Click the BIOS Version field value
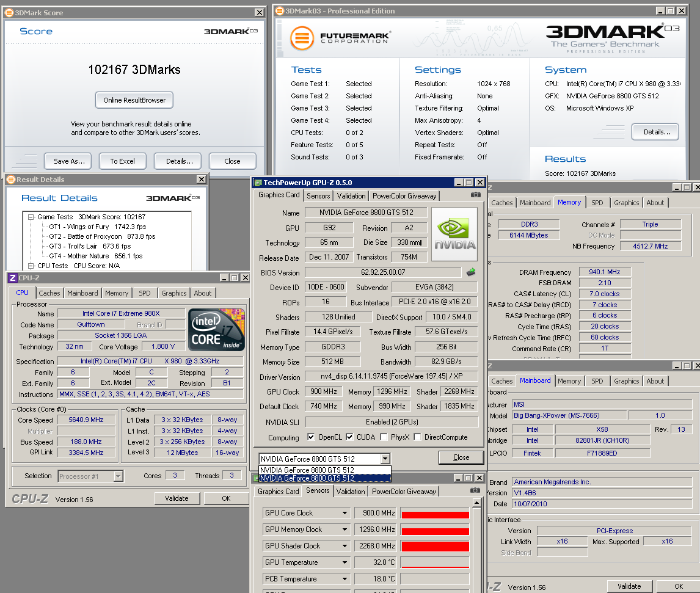Viewport: 700px width, 593px height. click(383, 272)
